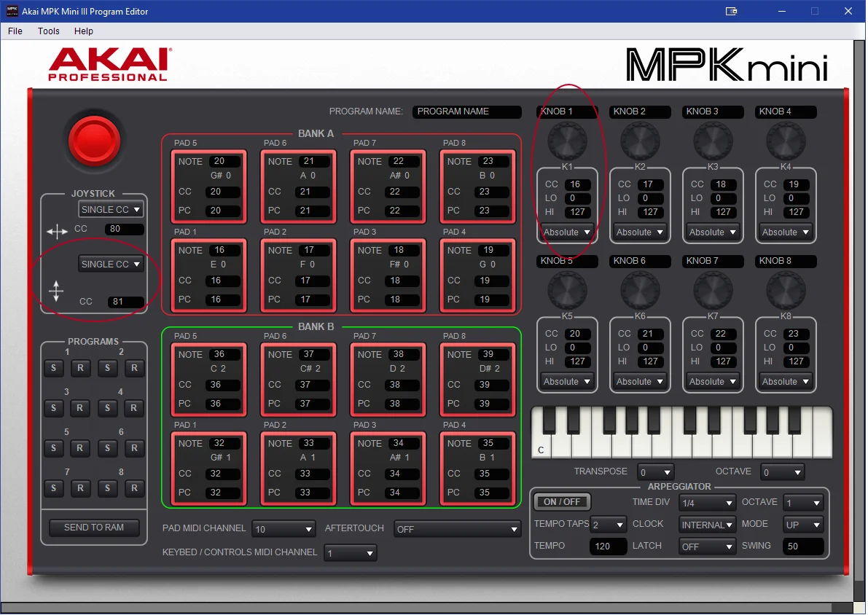Screen dimensions: 868x615
Task: Open the Aftertouch dropdown
Action: pos(457,530)
